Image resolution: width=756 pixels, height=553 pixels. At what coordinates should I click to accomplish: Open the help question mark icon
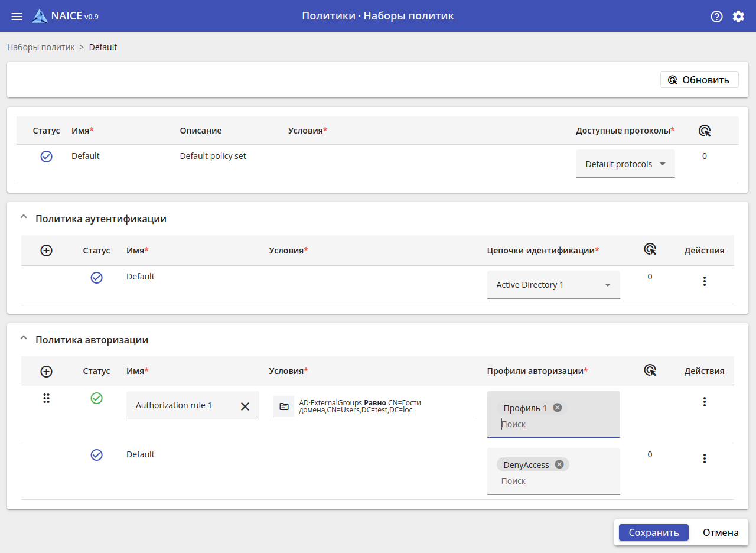716,17
